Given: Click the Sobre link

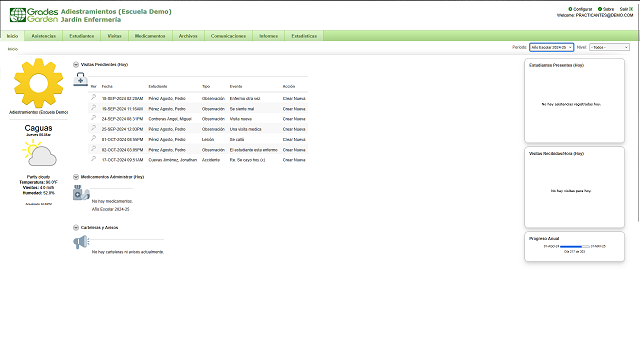Looking at the screenshot, I should (x=608, y=9).
